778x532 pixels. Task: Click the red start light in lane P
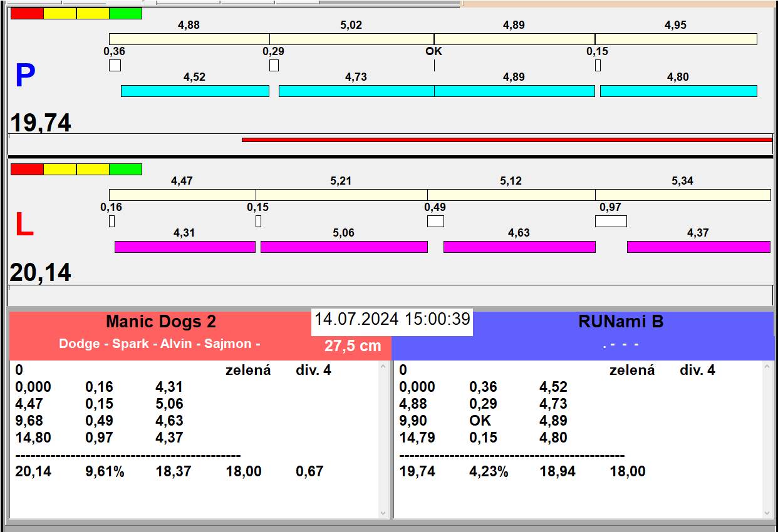[x=27, y=13]
